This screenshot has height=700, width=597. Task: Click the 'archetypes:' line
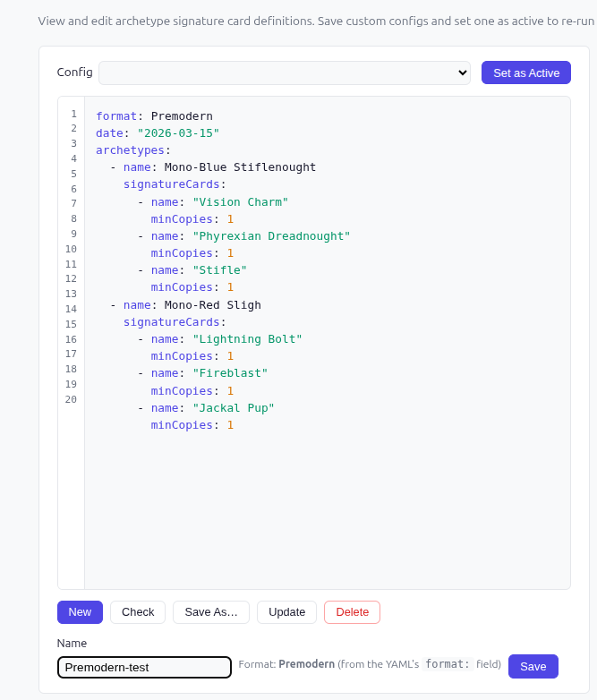click(133, 150)
